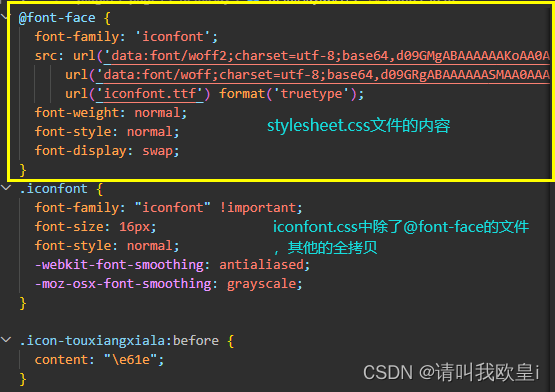Click closing brace of .iconfont rule
The height and width of the screenshot is (392, 555).
coord(23,303)
